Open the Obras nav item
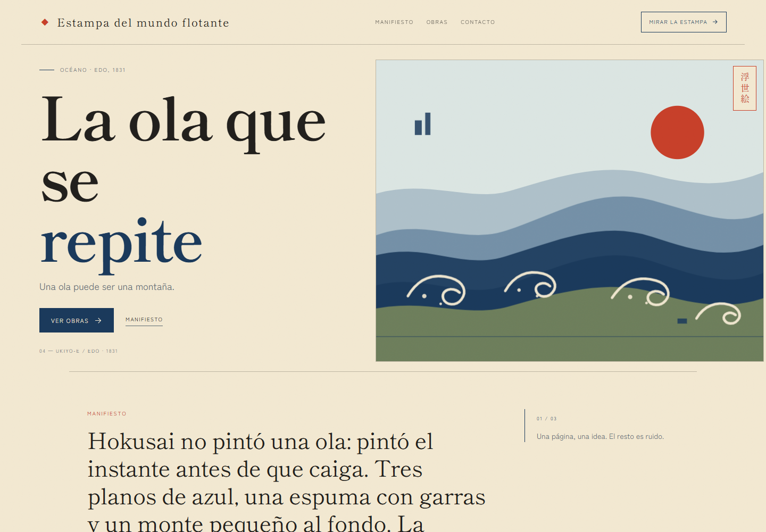 point(437,22)
